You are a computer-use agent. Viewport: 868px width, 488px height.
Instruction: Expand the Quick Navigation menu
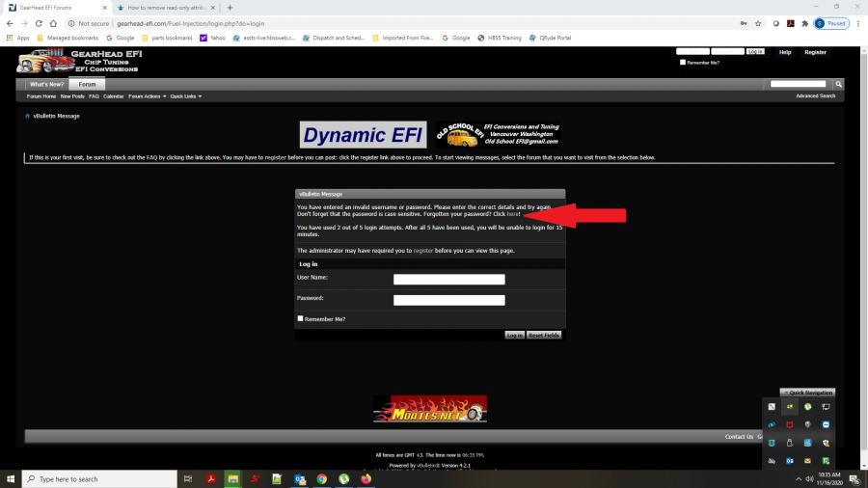(808, 393)
